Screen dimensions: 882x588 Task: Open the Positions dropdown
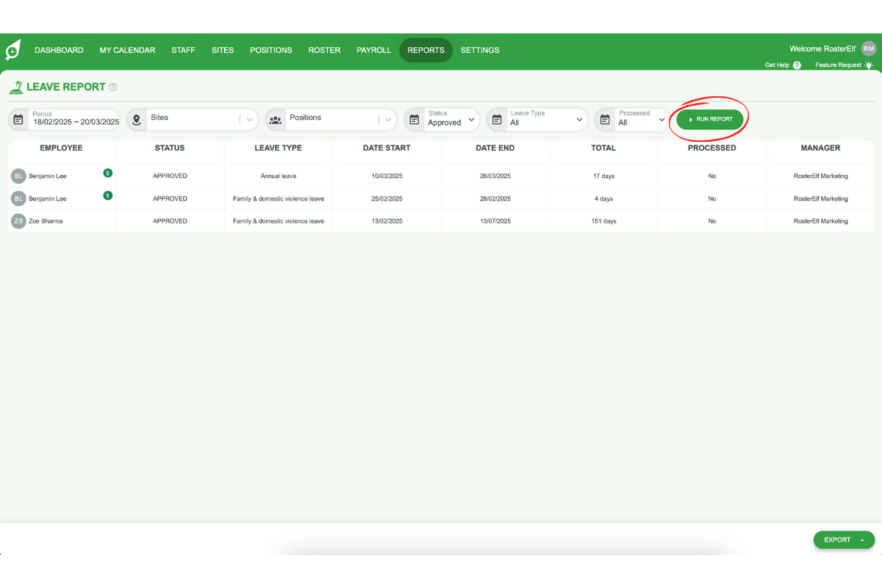tap(388, 119)
